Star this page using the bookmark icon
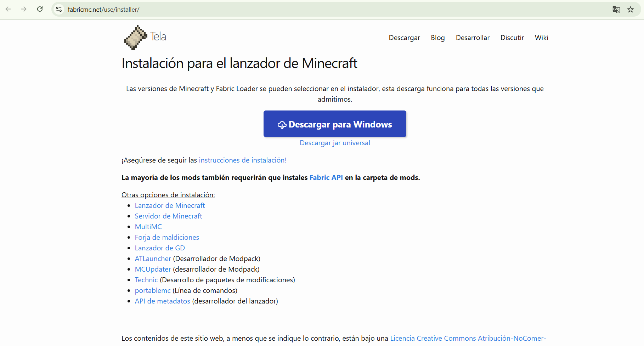Screen dimensions: 644x346 [631, 9]
